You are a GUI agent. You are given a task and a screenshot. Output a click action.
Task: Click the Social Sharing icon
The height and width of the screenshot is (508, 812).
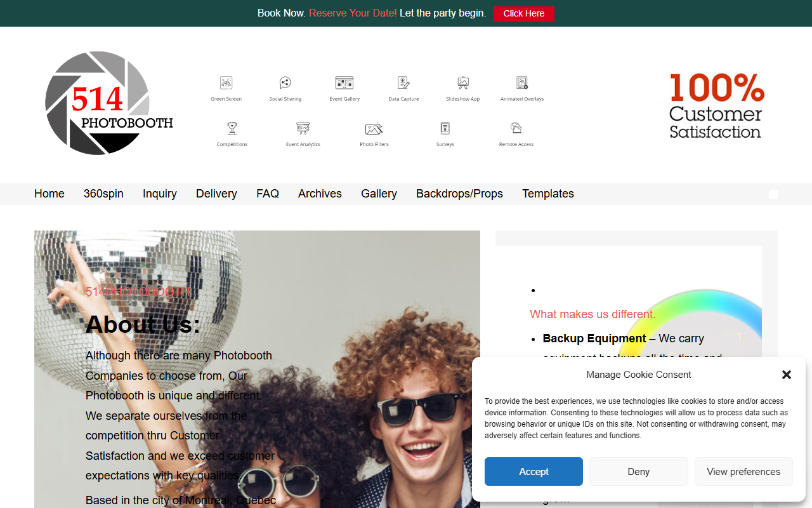[285, 83]
